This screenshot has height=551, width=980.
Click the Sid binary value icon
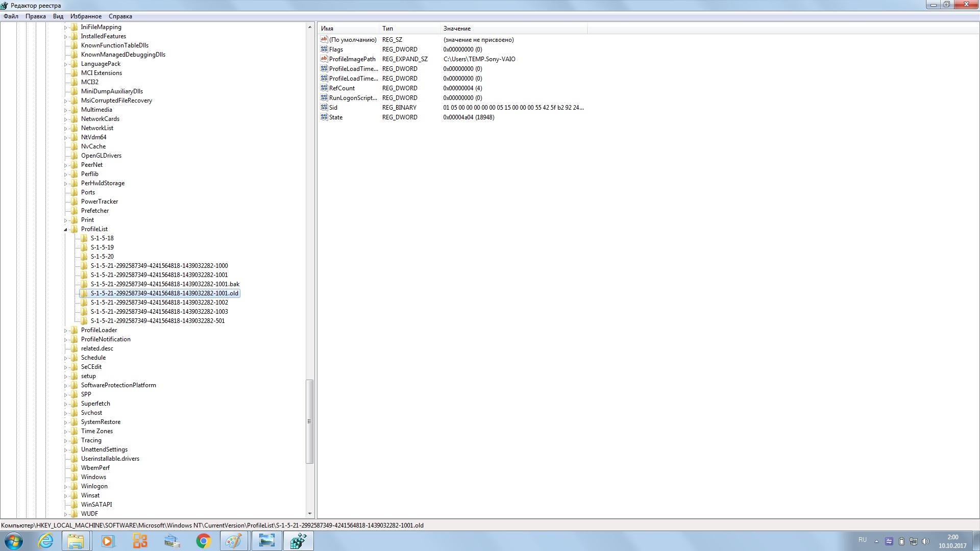pyautogui.click(x=324, y=108)
